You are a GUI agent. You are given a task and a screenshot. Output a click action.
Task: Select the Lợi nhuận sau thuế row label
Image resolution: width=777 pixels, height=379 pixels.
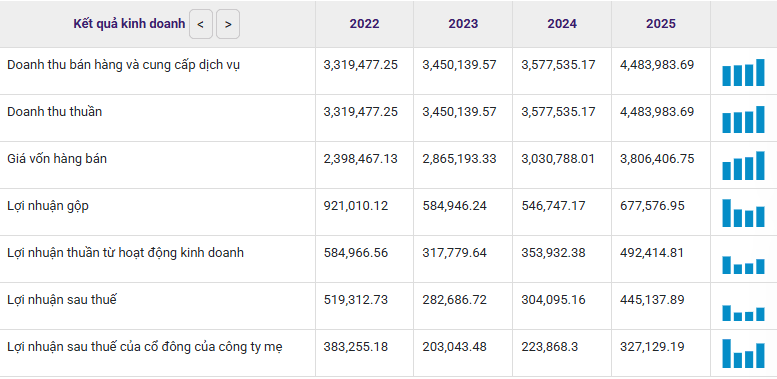coord(62,300)
